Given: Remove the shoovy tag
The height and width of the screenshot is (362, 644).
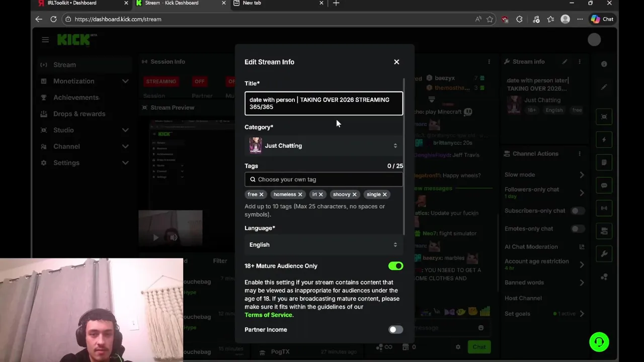Looking at the screenshot, I should click(x=354, y=195).
